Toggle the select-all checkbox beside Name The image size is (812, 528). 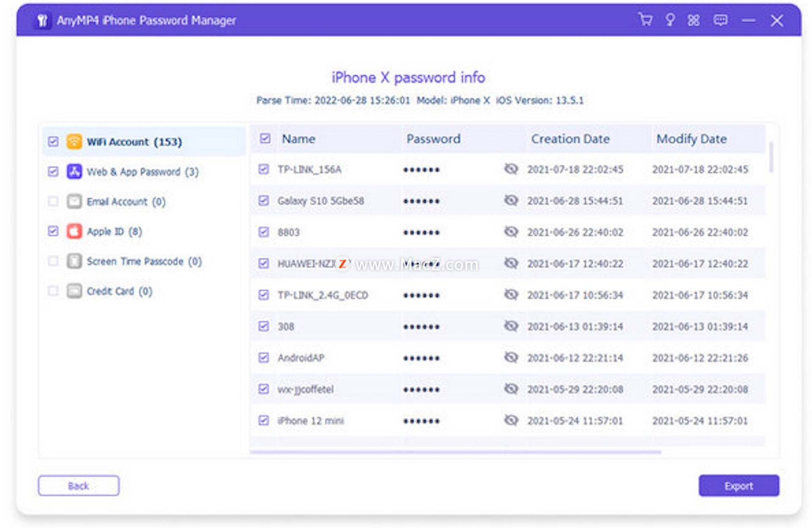(x=265, y=138)
